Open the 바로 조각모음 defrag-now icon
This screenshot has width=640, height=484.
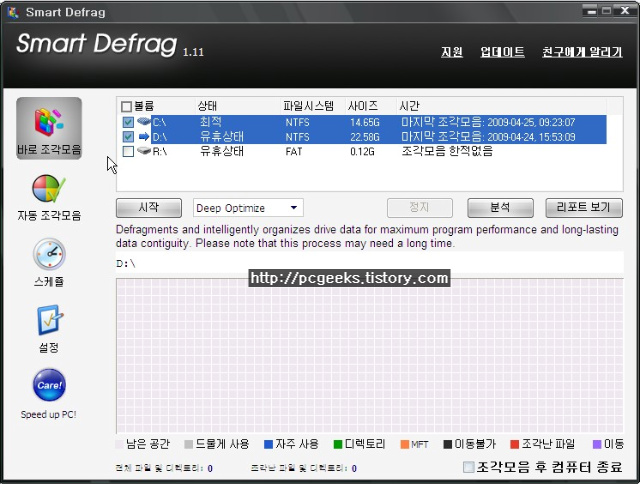pyautogui.click(x=49, y=128)
